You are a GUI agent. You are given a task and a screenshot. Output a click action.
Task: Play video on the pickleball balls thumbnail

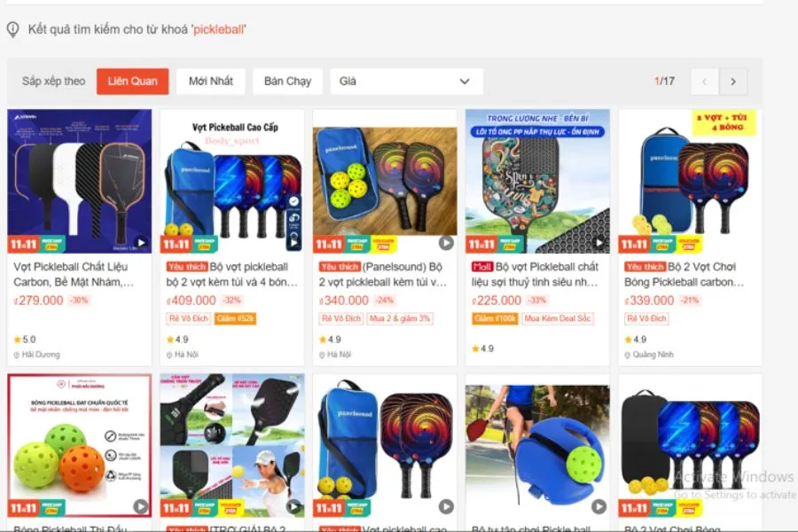point(140,506)
